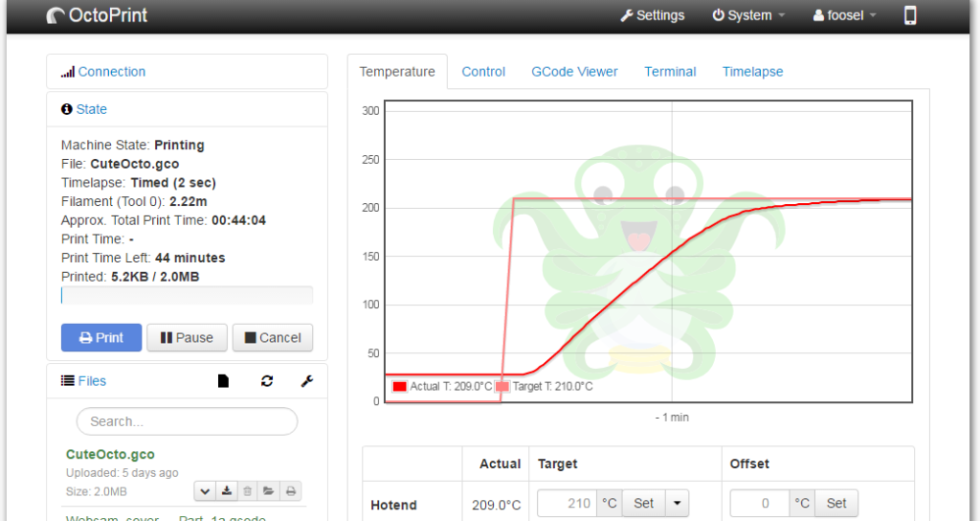Click the Print Time Left 44 minutes text

pyautogui.click(x=144, y=258)
